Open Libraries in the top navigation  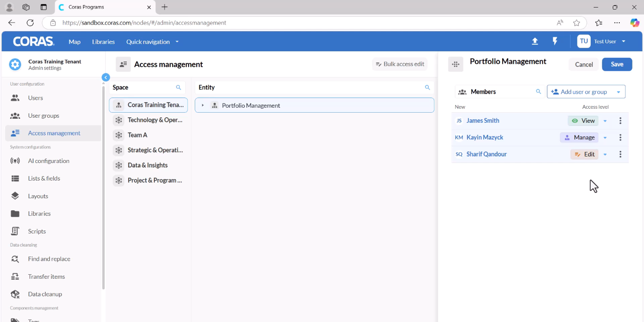pyautogui.click(x=104, y=42)
